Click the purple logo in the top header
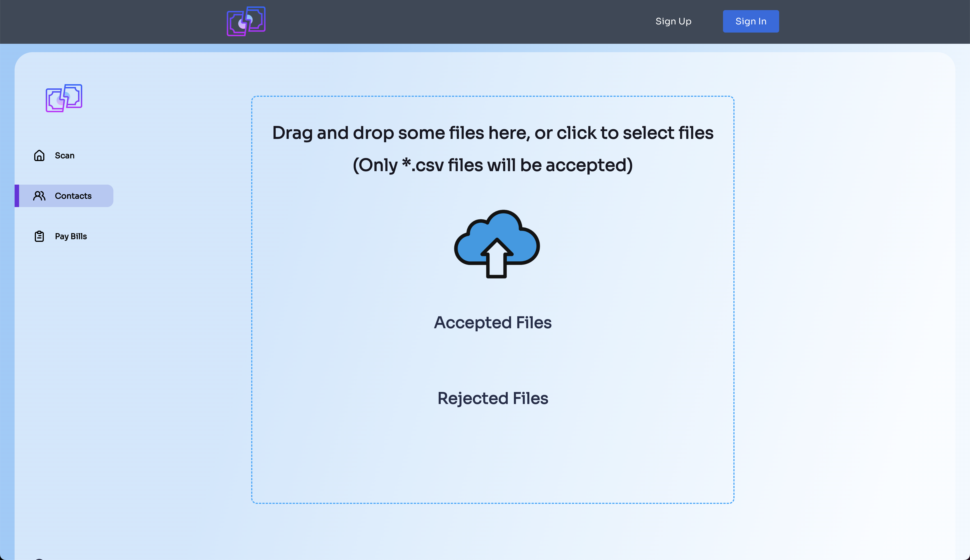 246,21
